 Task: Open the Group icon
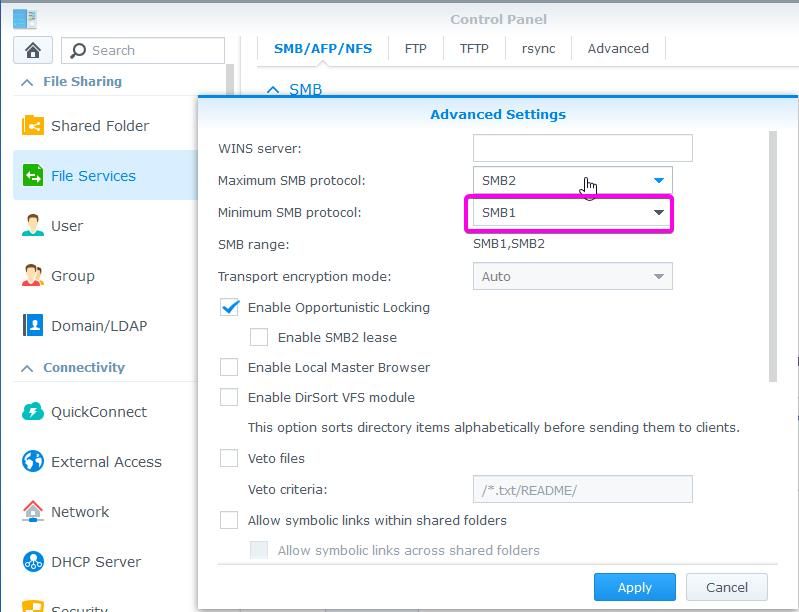coord(33,275)
